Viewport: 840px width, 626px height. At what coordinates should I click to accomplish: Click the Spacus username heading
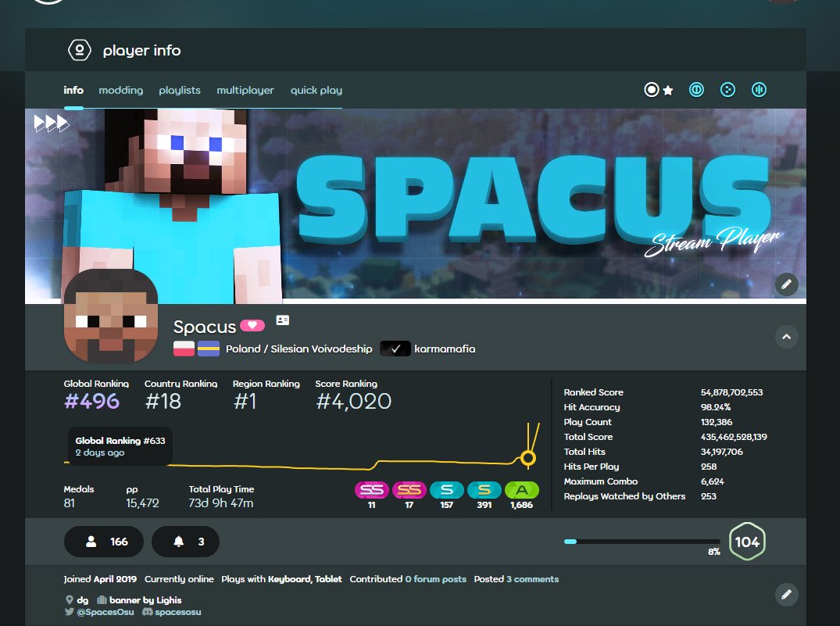(205, 327)
